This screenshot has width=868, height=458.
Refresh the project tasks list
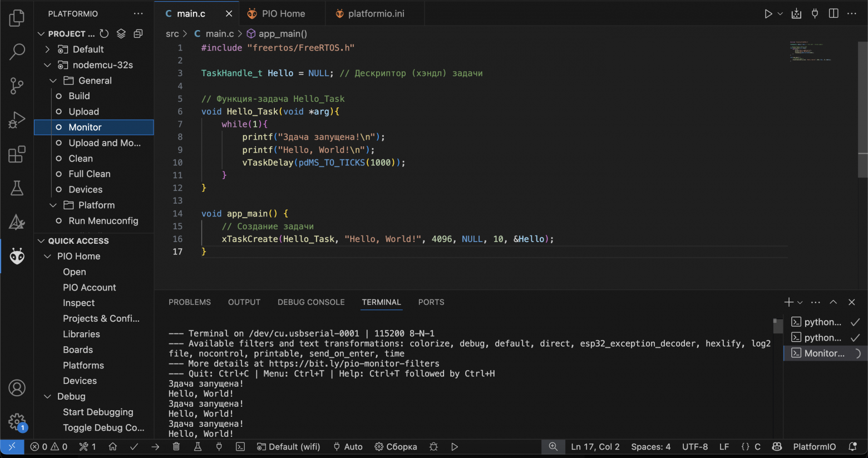tap(104, 33)
